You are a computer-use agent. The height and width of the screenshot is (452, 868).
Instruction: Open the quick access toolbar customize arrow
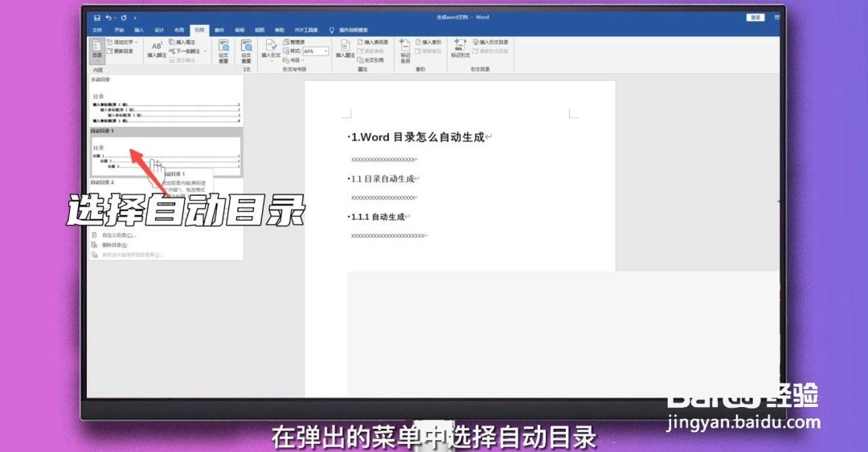[x=135, y=18]
